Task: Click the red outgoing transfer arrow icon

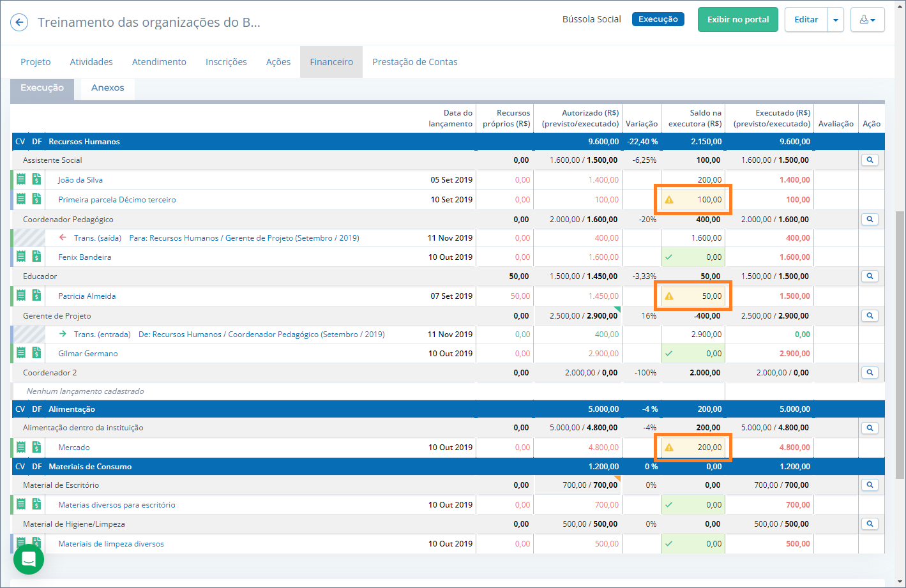Action: click(x=63, y=237)
